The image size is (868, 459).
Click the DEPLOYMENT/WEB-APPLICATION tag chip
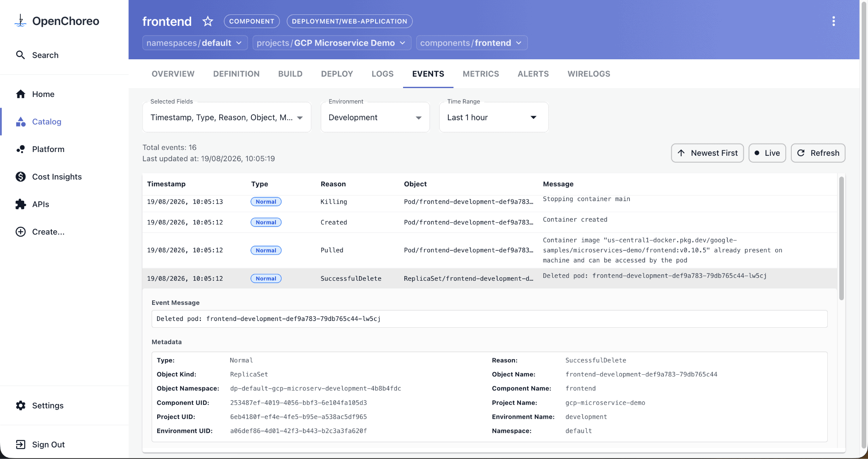pos(350,21)
